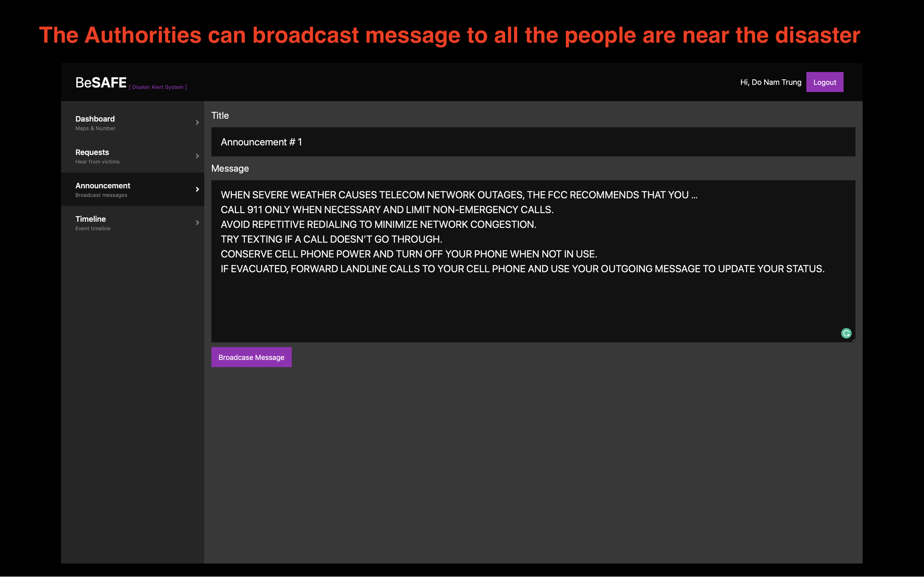Focus the Title input field
The height and width of the screenshot is (577, 924).
(x=533, y=142)
